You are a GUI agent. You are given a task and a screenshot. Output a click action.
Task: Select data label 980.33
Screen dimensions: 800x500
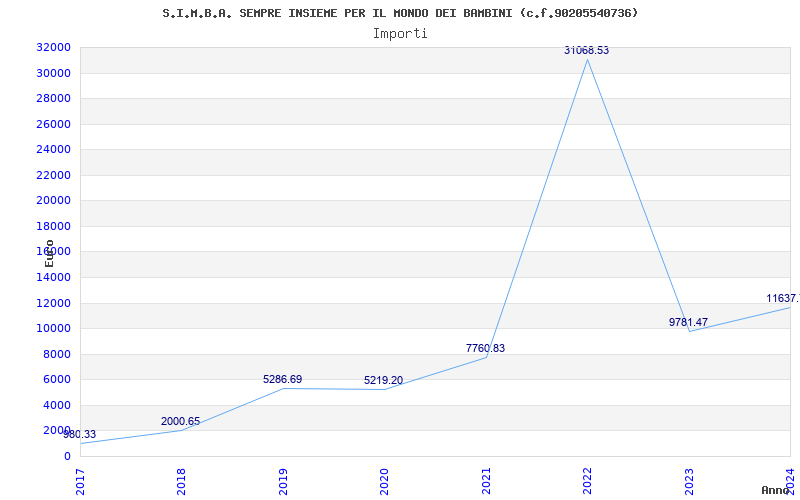pyautogui.click(x=80, y=435)
